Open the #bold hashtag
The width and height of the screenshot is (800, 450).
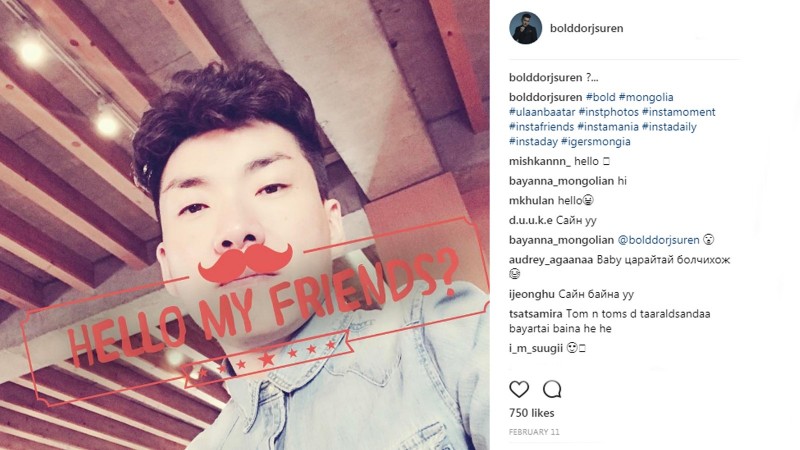[x=601, y=97]
